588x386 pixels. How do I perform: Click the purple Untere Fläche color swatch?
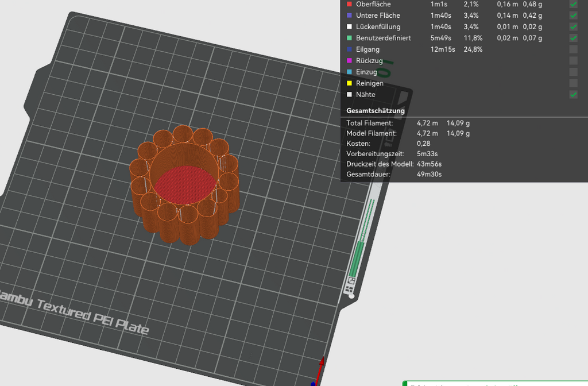[x=350, y=16]
